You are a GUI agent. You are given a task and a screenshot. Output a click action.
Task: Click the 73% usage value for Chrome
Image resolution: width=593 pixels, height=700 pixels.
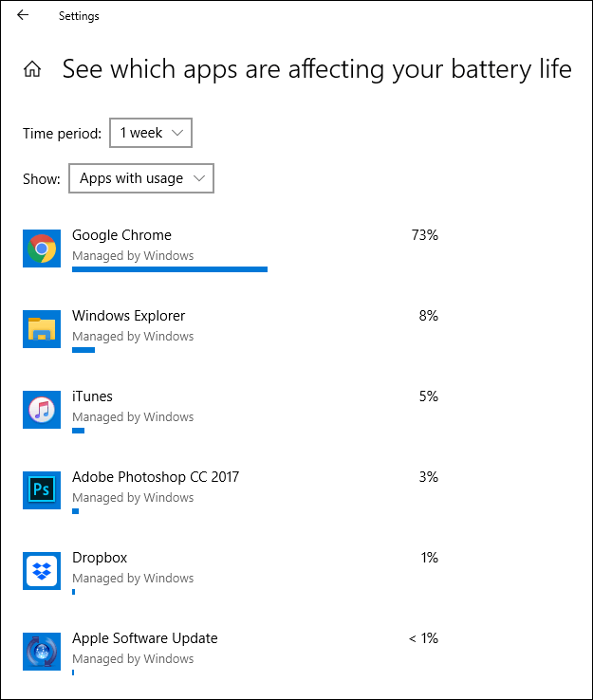(425, 235)
